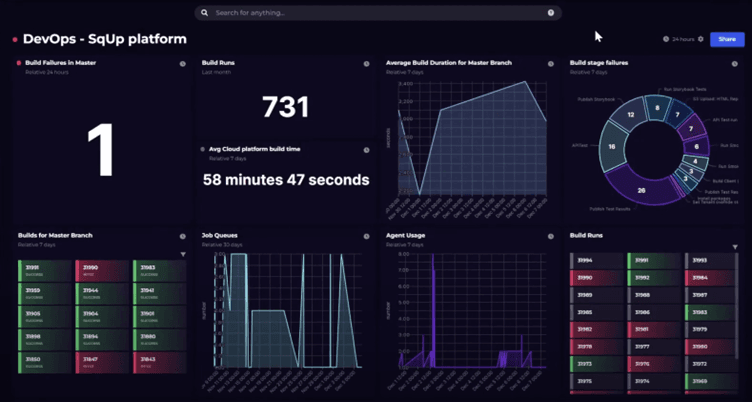Open timeframe clock on Avg Cloud platform build time
The image size is (752, 402).
pyautogui.click(x=366, y=150)
